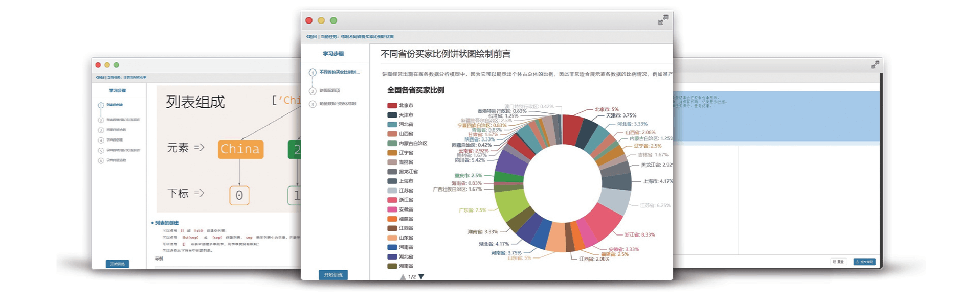
Task: Click the fullscreen expand icon in center window
Action: pos(662,20)
